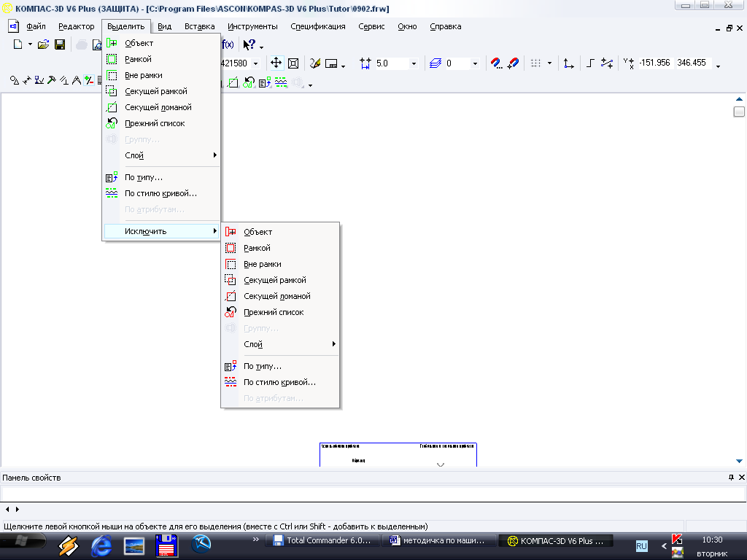This screenshot has width=747, height=560.
Task: Choose Секущей рамкой in Выделить menu
Action: pyautogui.click(x=161, y=91)
